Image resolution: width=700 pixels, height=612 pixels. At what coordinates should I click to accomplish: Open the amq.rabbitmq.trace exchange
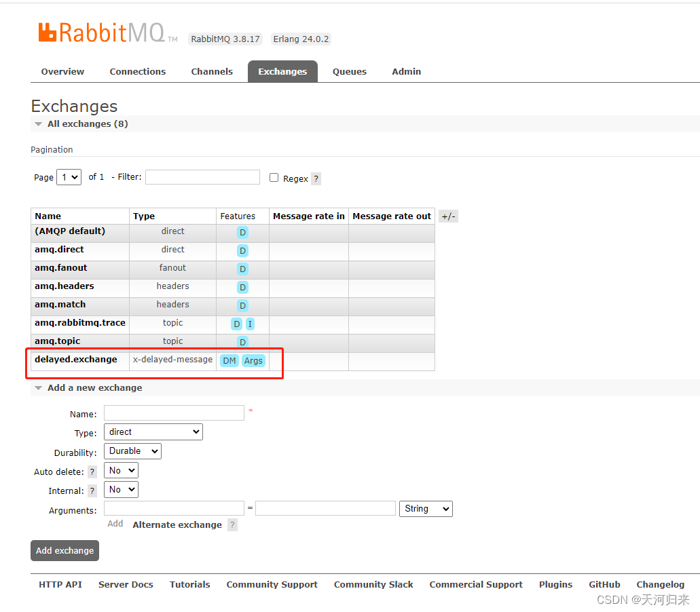click(x=80, y=323)
